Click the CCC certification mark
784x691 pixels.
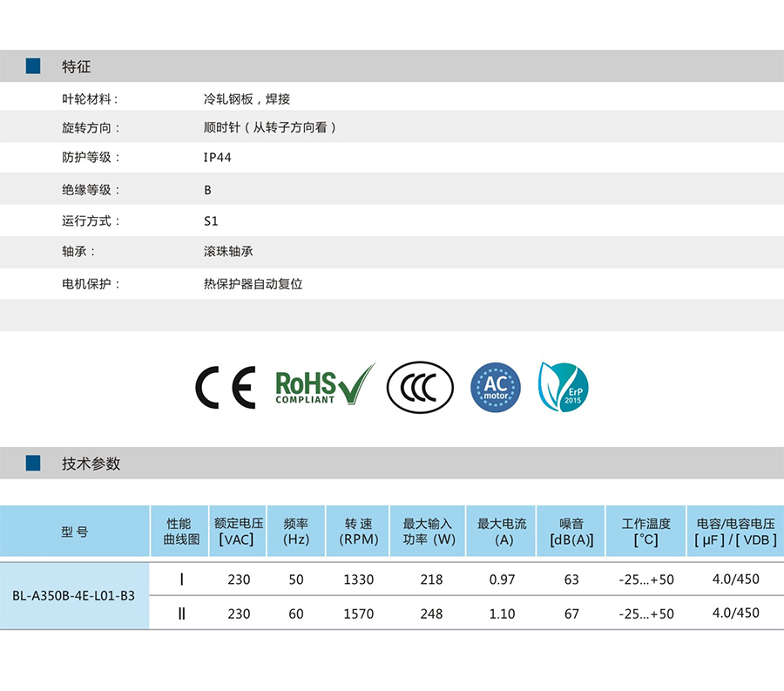[x=420, y=388]
